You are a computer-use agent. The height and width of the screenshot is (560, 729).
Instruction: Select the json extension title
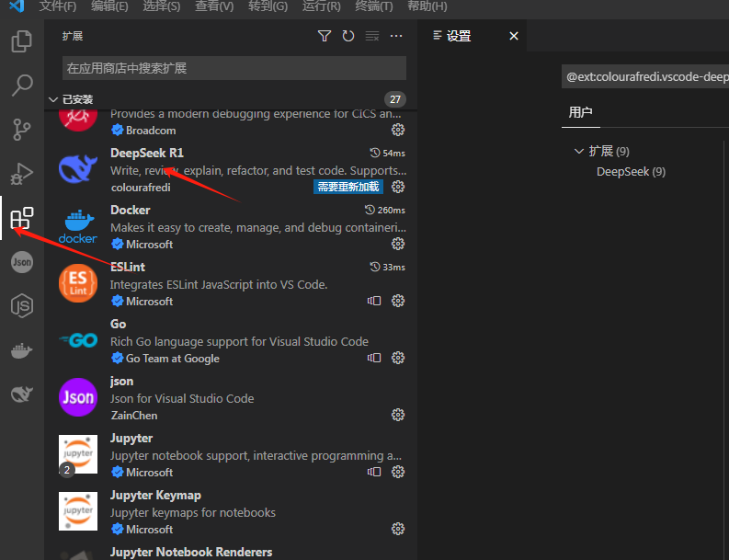point(122,382)
